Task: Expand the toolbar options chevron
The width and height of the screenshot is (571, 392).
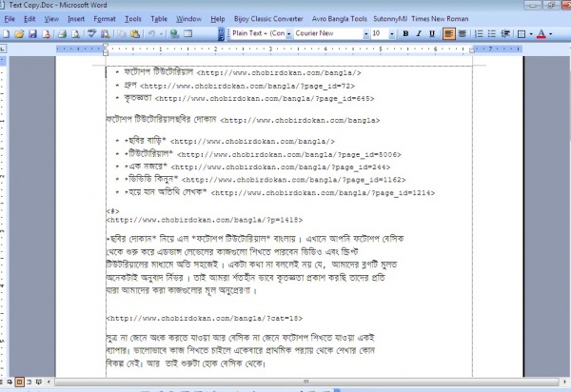Action: 221,34
